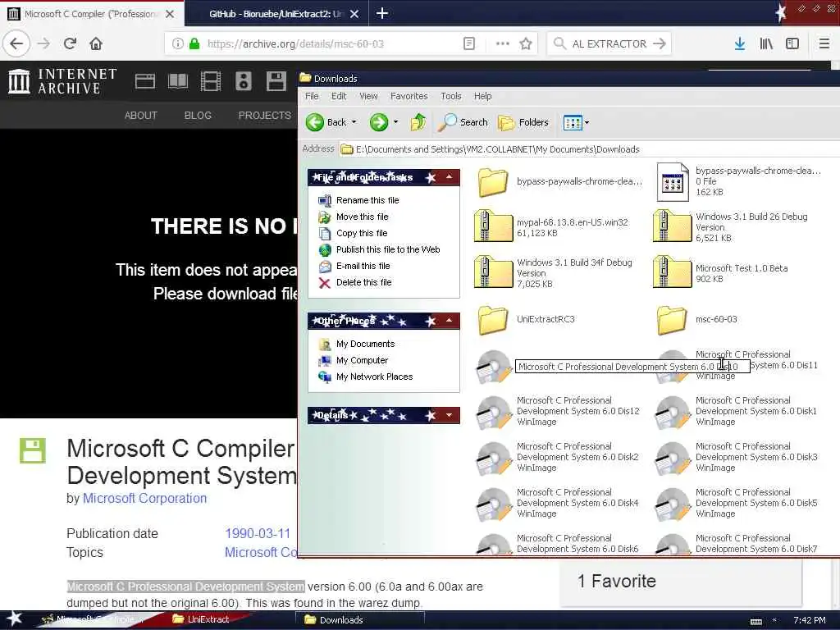Reload the archive.org page
The width and height of the screenshot is (840, 630).
tap(70, 43)
